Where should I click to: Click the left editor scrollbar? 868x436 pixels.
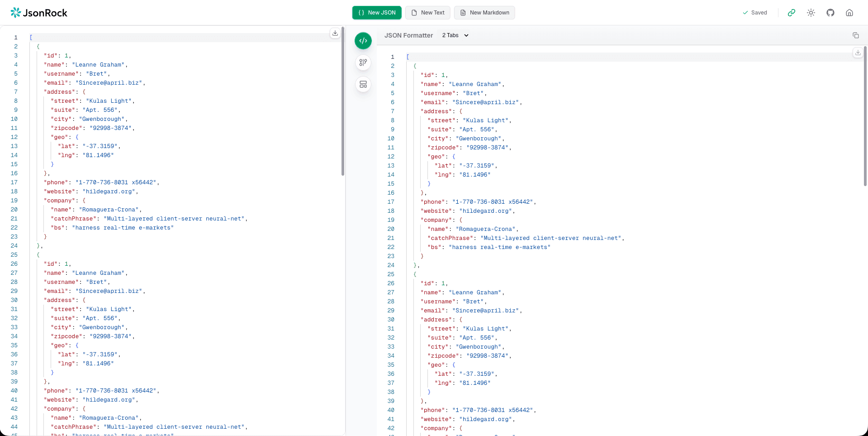(x=343, y=101)
